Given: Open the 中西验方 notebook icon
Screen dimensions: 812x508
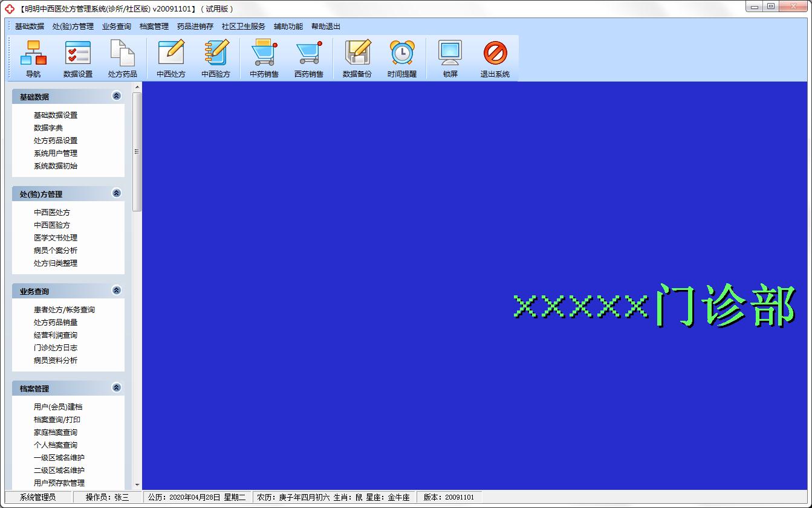Looking at the screenshot, I should click(x=216, y=59).
